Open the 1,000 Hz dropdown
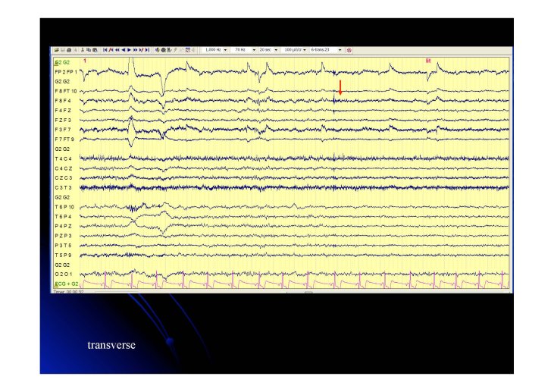This screenshot has width=554, height=392. coord(225,50)
